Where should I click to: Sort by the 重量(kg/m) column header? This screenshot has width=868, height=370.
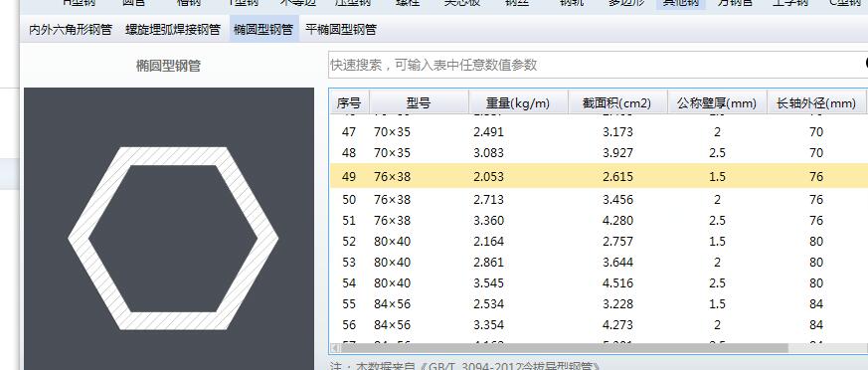point(518,102)
